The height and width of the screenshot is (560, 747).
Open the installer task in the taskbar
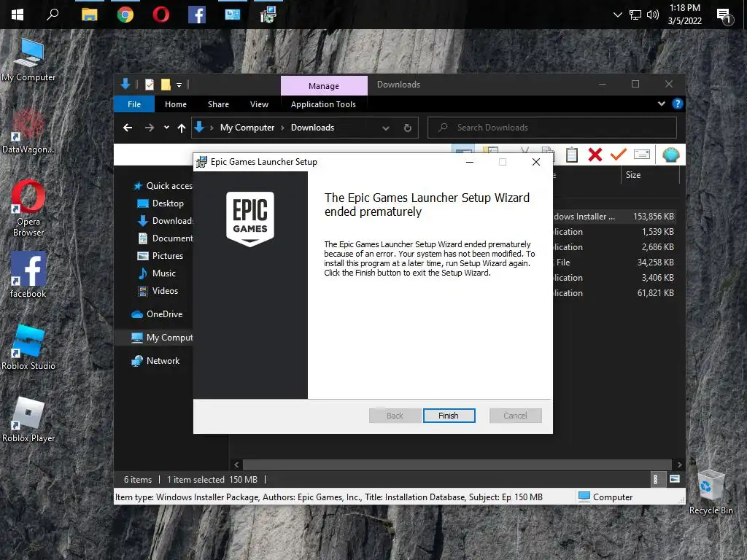click(x=268, y=15)
